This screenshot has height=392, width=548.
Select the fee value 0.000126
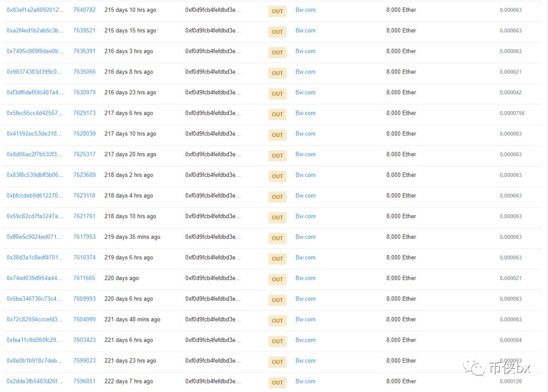point(510,381)
